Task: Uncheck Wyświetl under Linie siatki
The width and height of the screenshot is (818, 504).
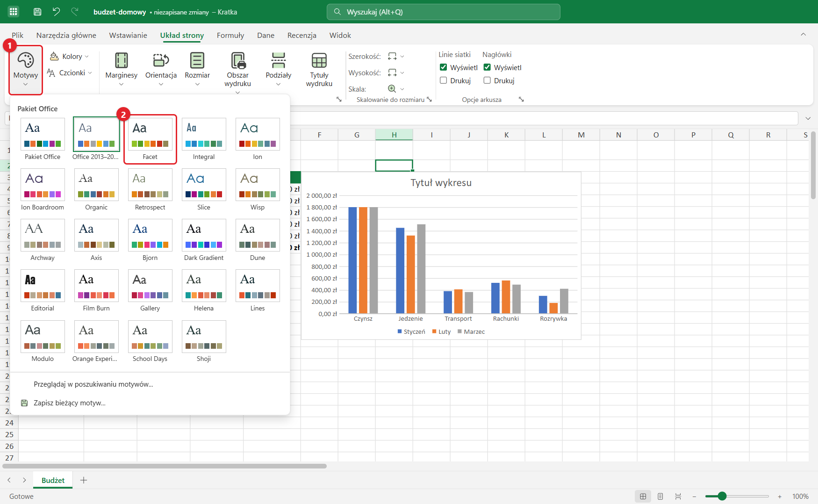Action: click(444, 67)
